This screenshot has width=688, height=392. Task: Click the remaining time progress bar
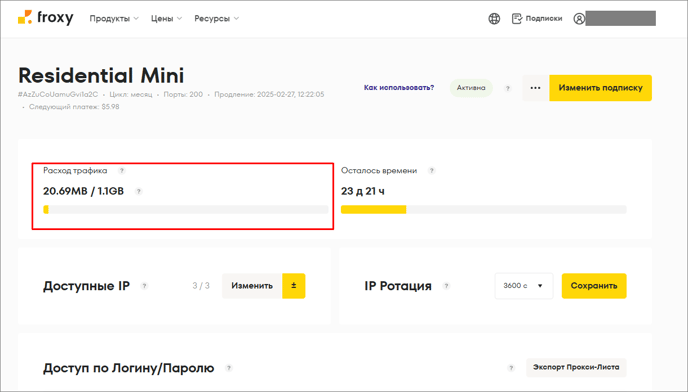click(484, 209)
